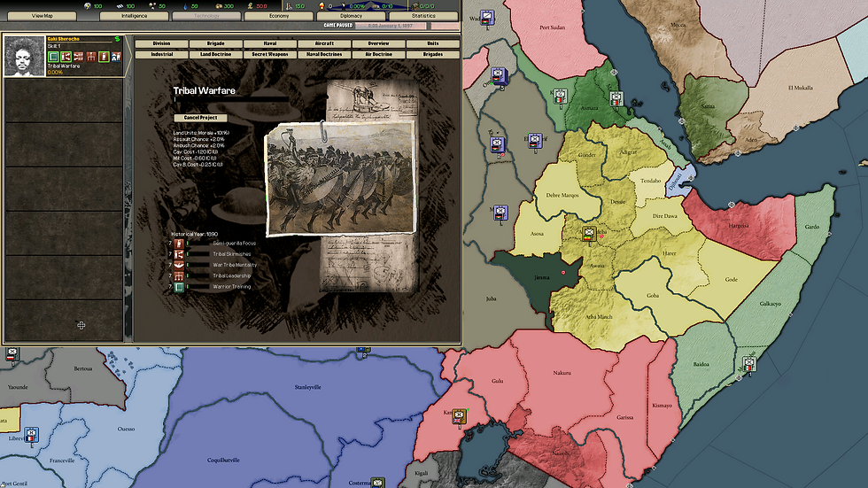Click the GAME PAUSED label
Screen dimensions: 868x488
(338, 26)
